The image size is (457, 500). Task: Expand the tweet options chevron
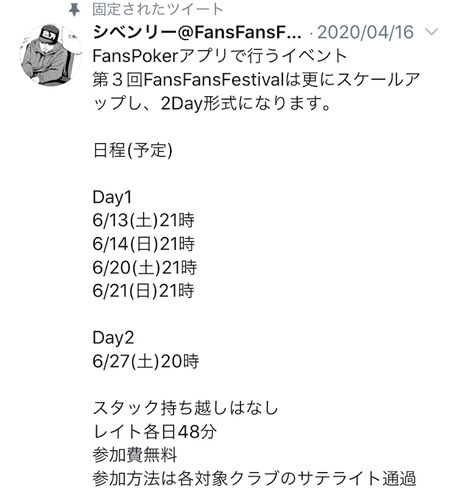click(432, 32)
